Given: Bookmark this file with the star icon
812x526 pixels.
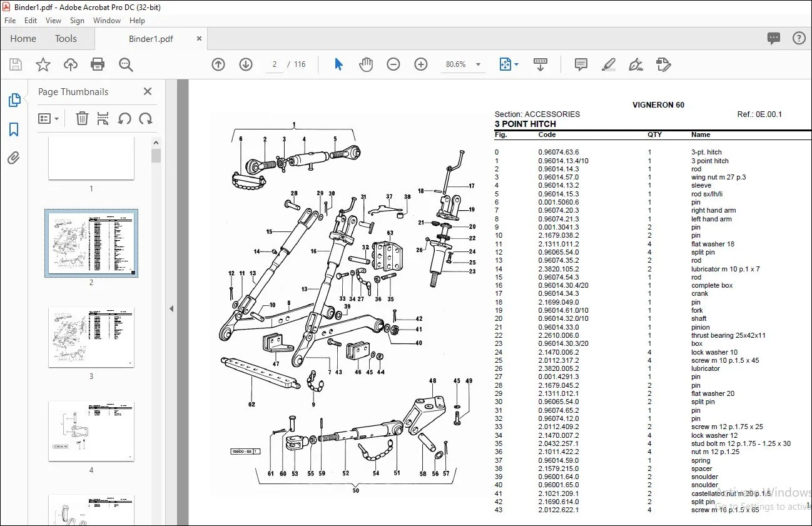Looking at the screenshot, I should pos(43,64).
